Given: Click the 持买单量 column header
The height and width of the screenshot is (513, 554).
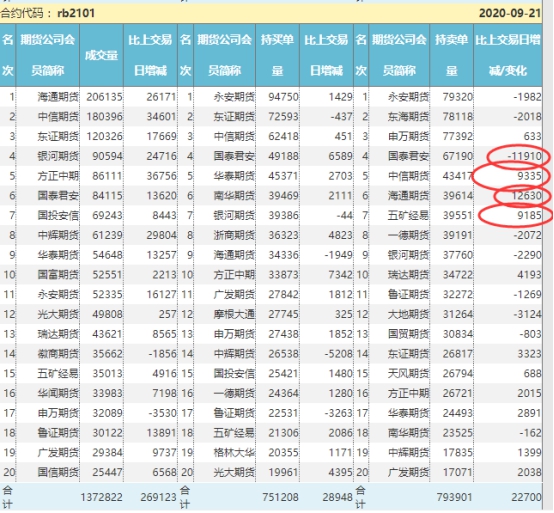Looking at the screenshot, I should [277, 55].
